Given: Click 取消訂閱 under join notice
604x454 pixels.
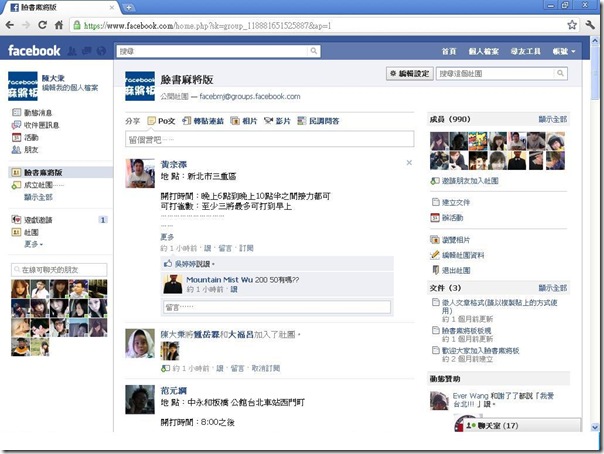Looking at the screenshot, I should pos(266,368).
